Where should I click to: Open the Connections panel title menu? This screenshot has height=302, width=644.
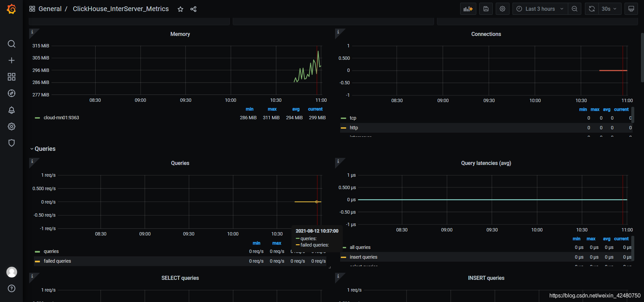(486, 34)
